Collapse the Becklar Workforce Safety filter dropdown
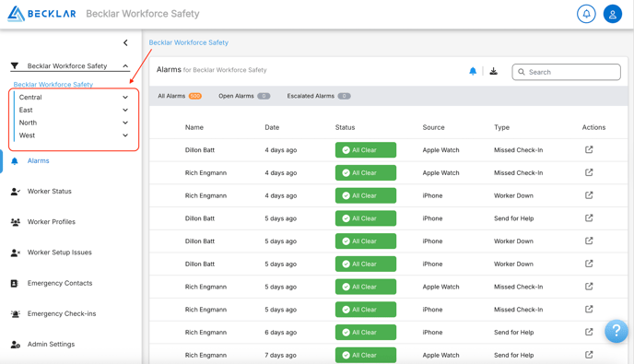The image size is (634, 364). pos(125,66)
